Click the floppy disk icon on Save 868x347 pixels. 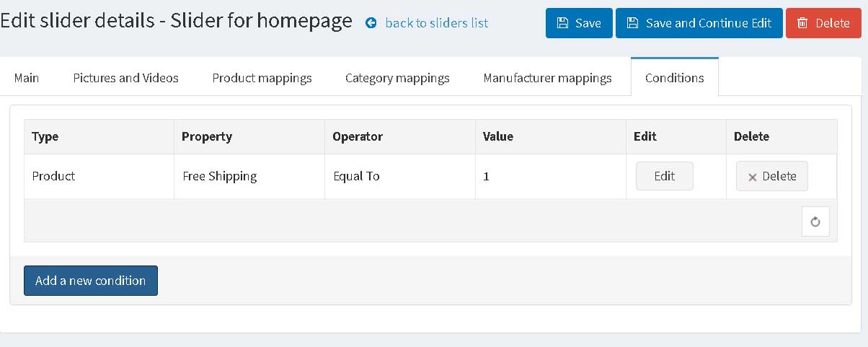(563, 23)
